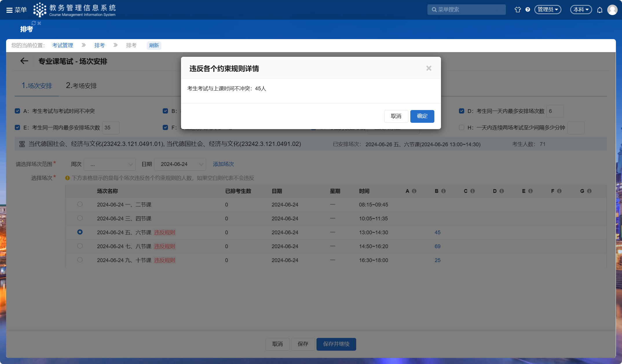Click info icon next to column G

tap(589, 191)
